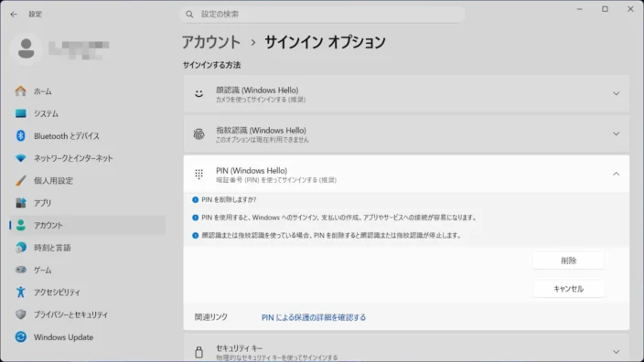Click the 顔認識 (Windows Hello) title text
This screenshot has height=362, width=644.
coord(257,90)
